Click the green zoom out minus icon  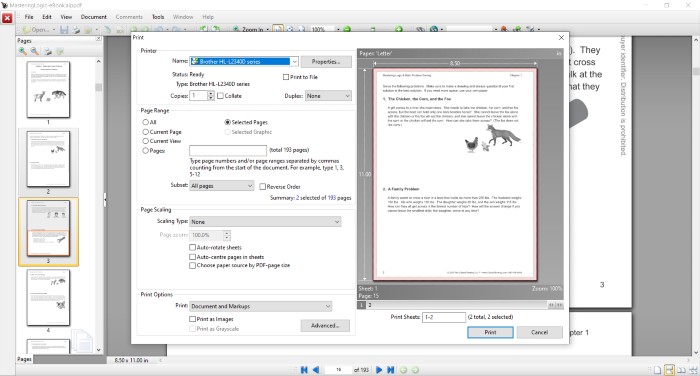347,29
